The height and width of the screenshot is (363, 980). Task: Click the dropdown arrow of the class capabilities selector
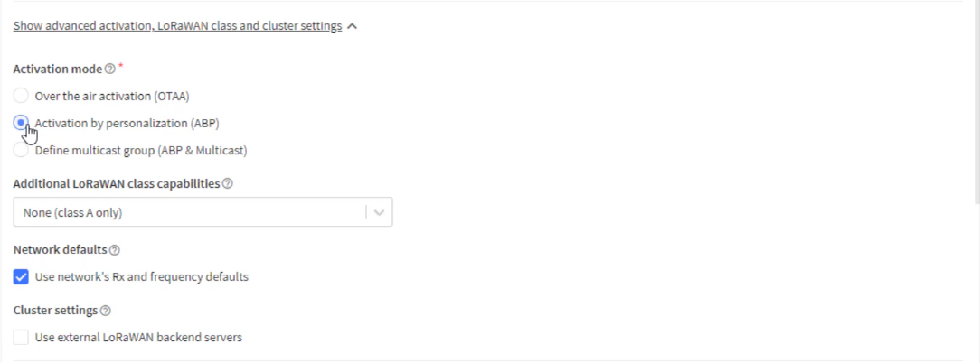click(x=379, y=212)
